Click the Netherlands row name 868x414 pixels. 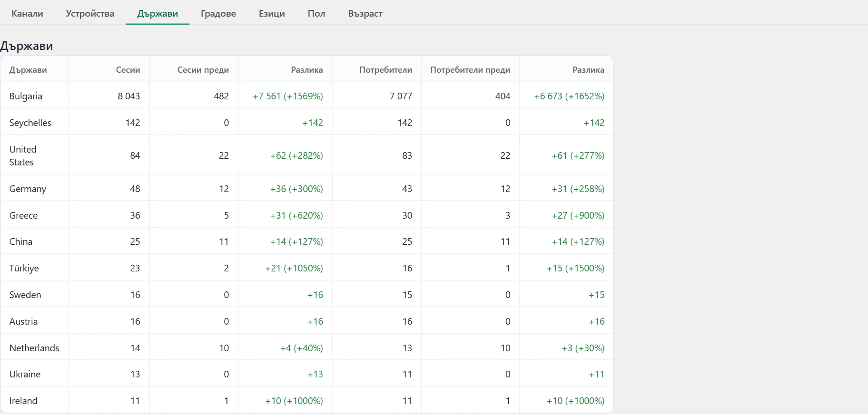click(x=34, y=348)
